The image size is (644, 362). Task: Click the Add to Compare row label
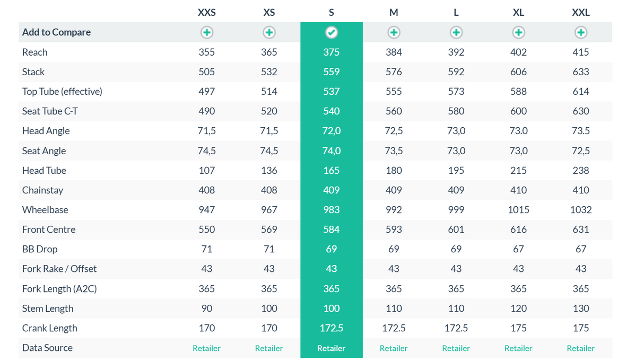click(x=56, y=32)
